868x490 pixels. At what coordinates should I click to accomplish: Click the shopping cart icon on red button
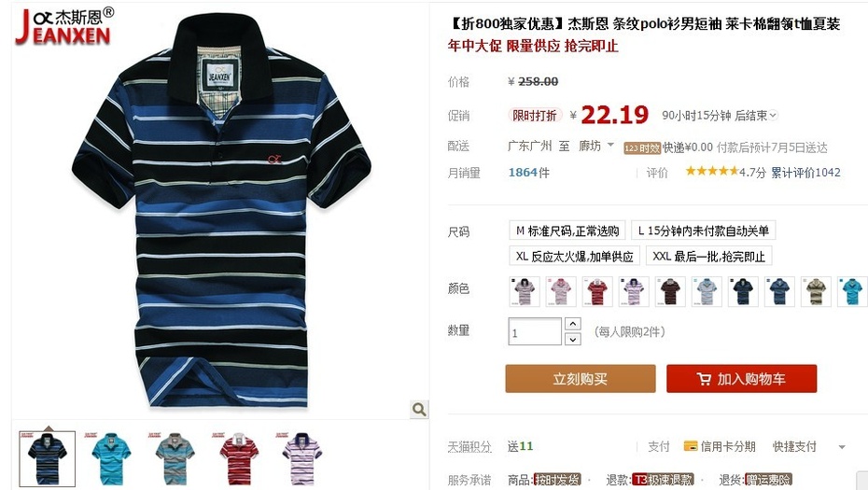pos(704,379)
